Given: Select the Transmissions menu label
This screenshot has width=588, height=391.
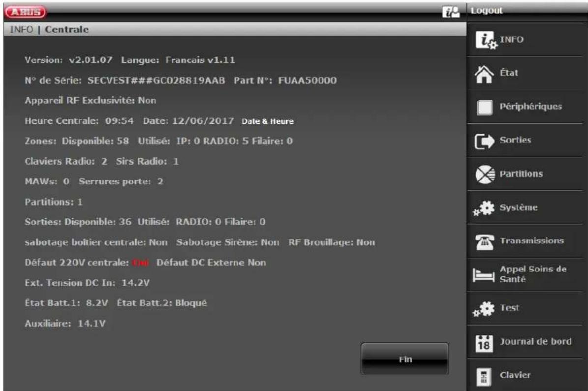Looking at the screenshot, I should pos(532,241).
